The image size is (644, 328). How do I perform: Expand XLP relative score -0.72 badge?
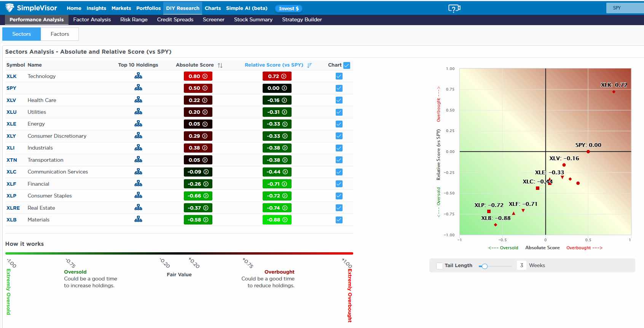277,196
